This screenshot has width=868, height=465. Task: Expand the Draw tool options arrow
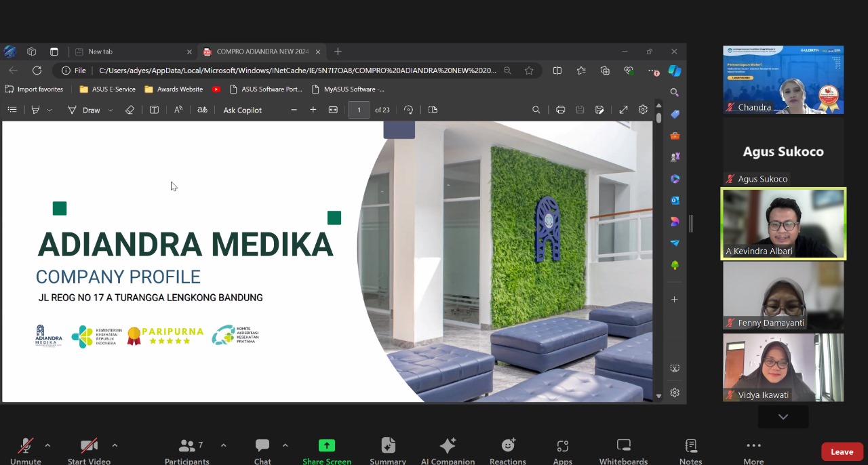click(x=111, y=110)
